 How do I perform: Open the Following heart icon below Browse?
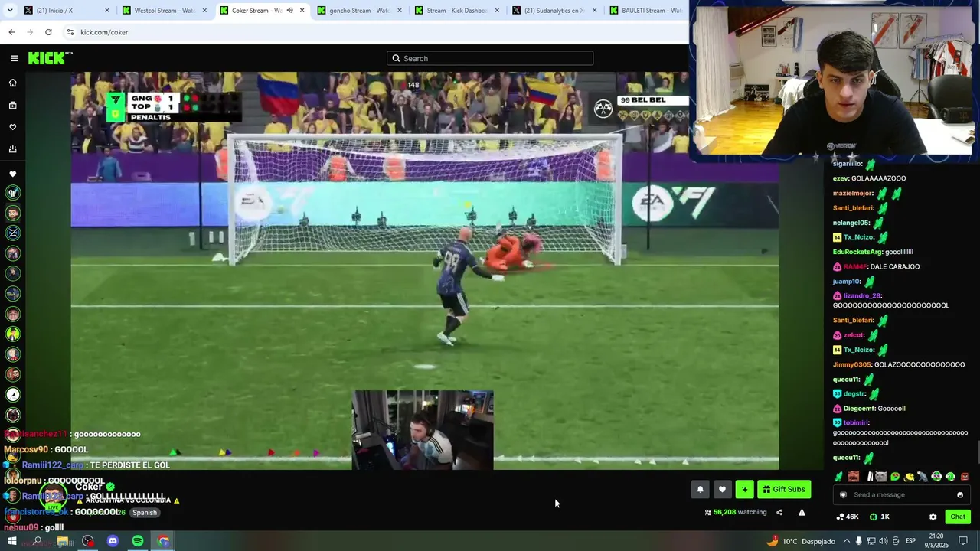click(x=12, y=127)
